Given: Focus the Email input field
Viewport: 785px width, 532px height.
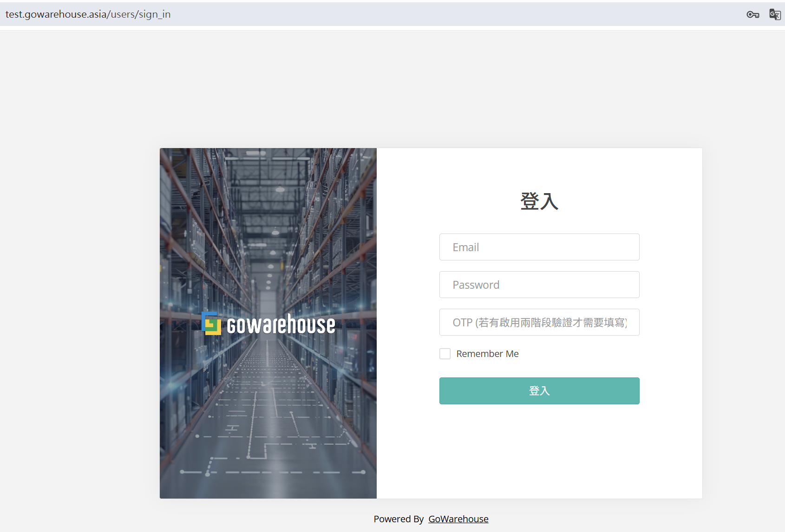Looking at the screenshot, I should [x=539, y=247].
